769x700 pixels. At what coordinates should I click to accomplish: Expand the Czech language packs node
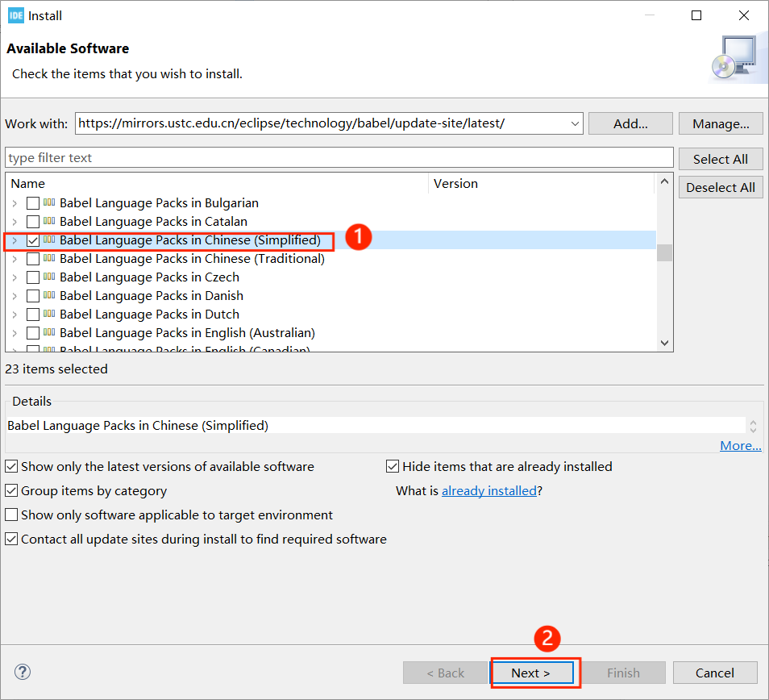[x=15, y=277]
